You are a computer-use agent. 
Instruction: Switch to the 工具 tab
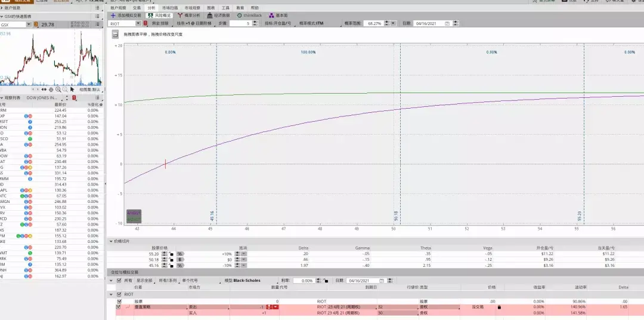click(x=225, y=8)
